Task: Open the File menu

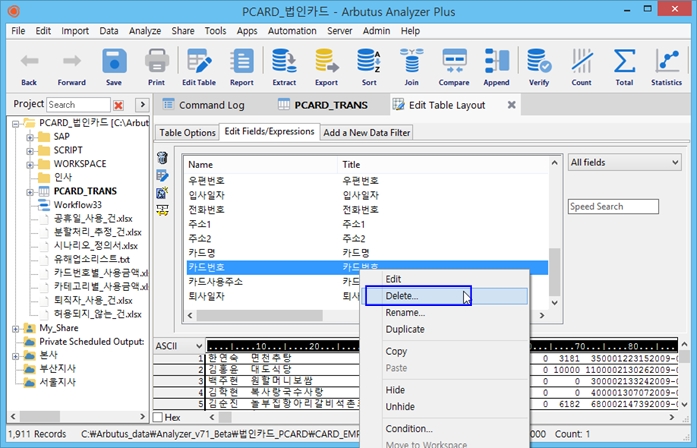Action: [18, 31]
